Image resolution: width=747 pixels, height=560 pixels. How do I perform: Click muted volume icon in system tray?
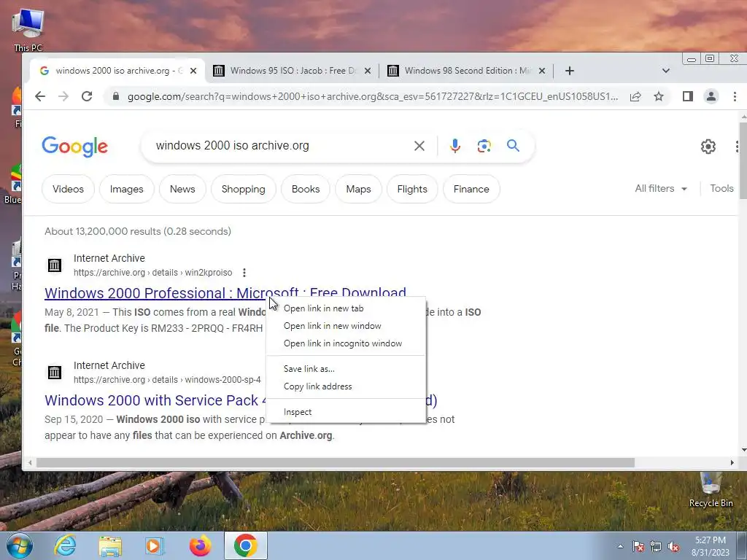point(673,547)
